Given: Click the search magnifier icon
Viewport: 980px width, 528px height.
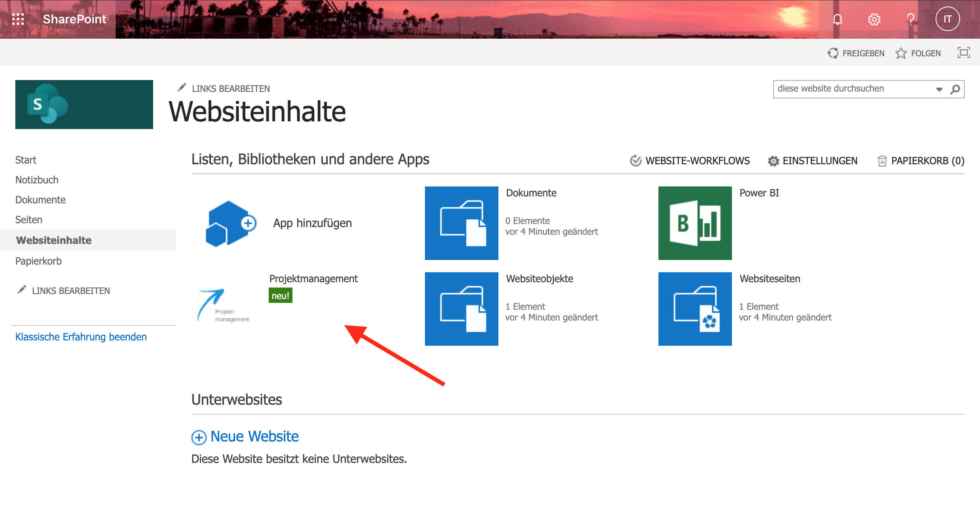Looking at the screenshot, I should 955,89.
